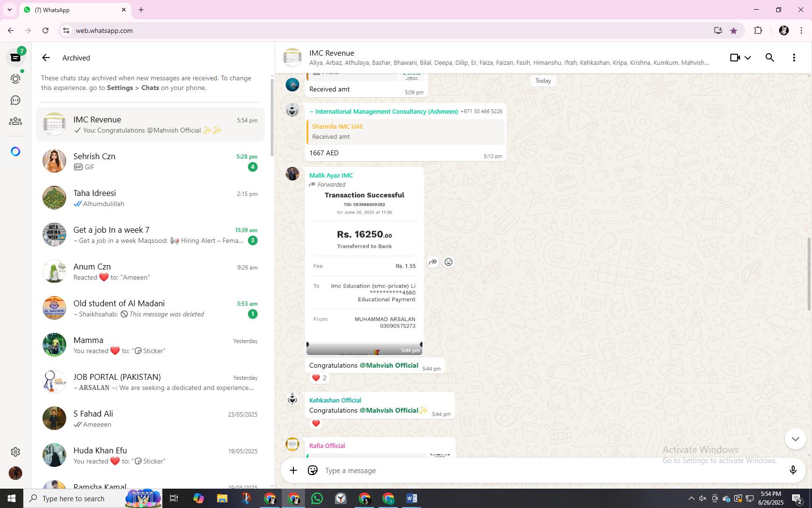The width and height of the screenshot is (812, 508).
Task: Open the Transaction Successful receipt image
Action: click(x=364, y=272)
